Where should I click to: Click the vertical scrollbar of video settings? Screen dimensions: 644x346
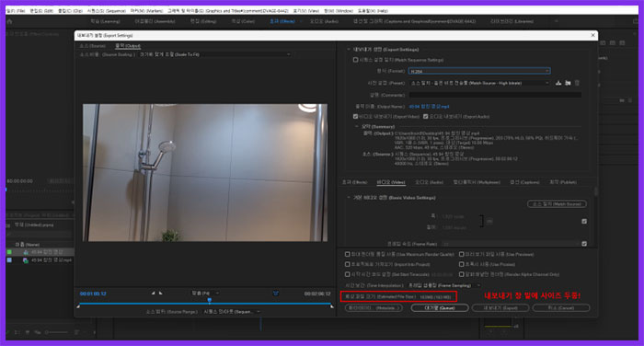tap(595, 192)
